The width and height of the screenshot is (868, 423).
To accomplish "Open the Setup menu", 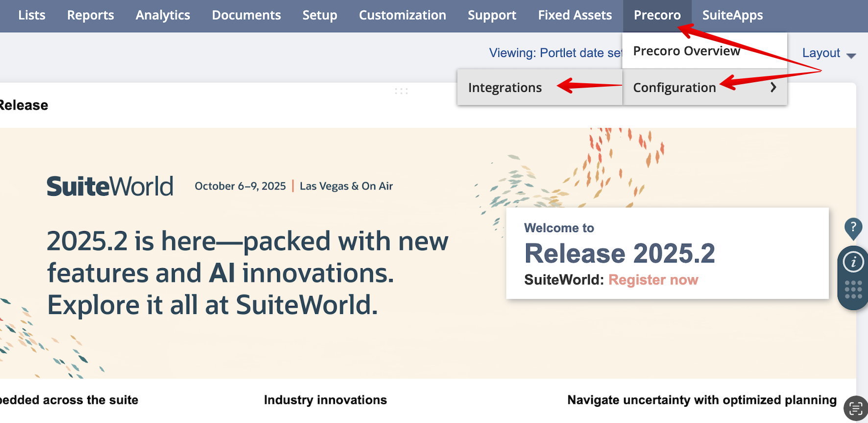I will tap(320, 15).
